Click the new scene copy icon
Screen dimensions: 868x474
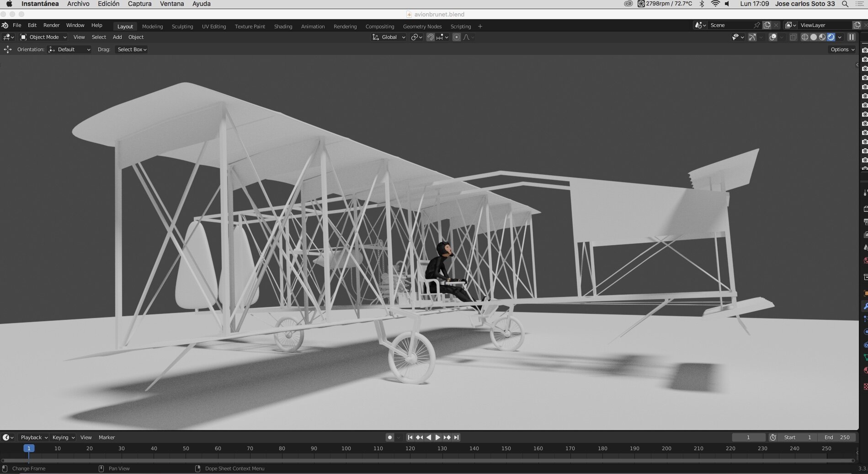click(767, 25)
